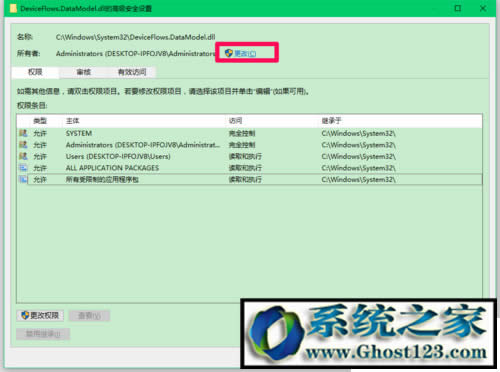Select the Users (DESKTOP-IPFOJVB\Users) row
The image size is (500, 372).
point(249,156)
